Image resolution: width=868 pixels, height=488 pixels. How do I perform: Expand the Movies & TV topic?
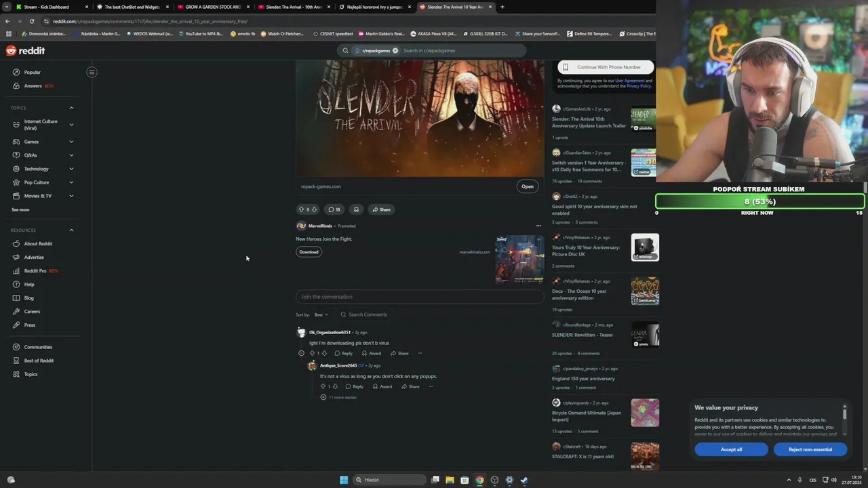pyautogui.click(x=71, y=196)
